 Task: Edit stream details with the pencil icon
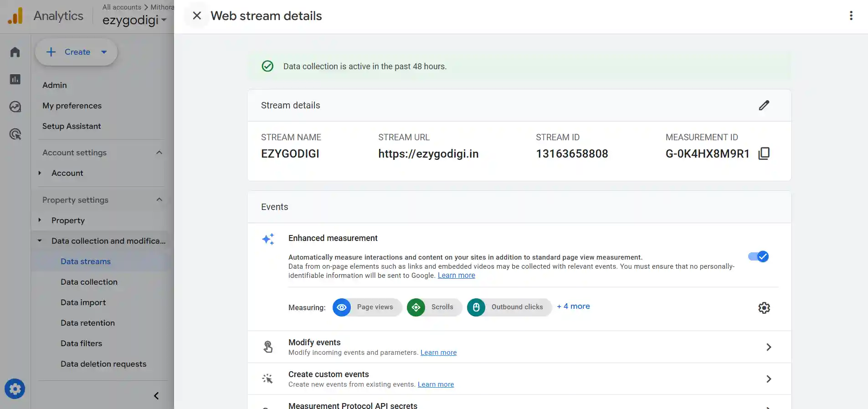[764, 105]
